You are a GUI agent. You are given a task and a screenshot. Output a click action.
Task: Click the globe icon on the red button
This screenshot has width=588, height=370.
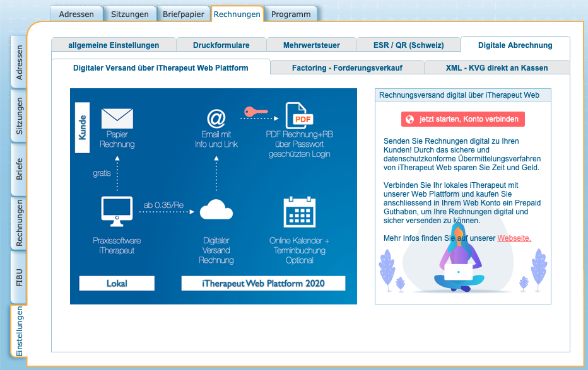point(410,119)
